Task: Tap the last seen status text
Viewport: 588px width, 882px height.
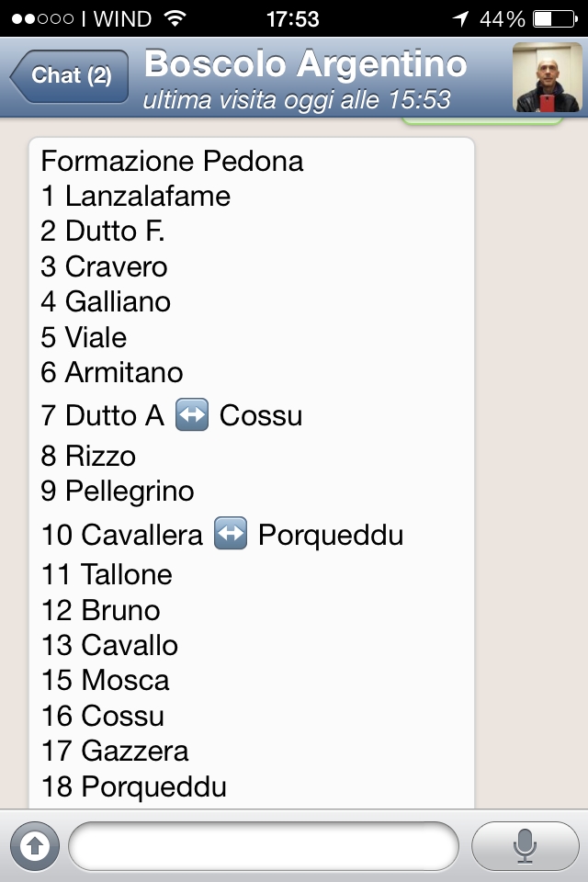Action: (297, 100)
